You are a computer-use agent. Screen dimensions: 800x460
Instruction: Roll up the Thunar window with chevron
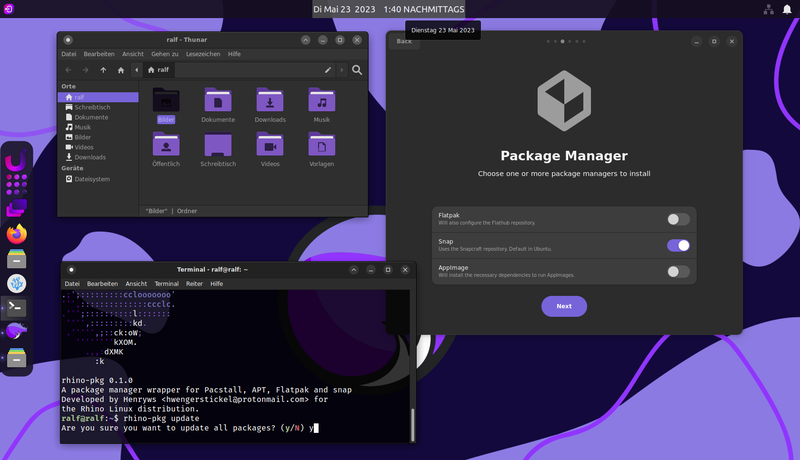pos(306,40)
